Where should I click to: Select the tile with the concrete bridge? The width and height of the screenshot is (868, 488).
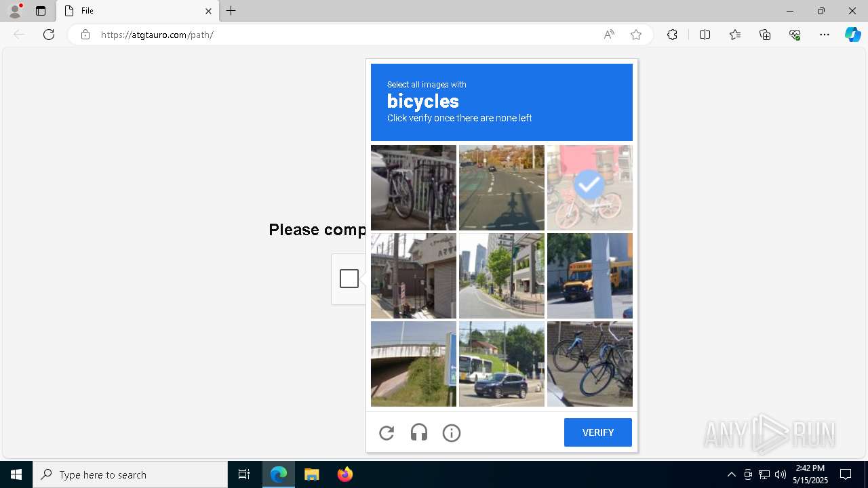[414, 364]
